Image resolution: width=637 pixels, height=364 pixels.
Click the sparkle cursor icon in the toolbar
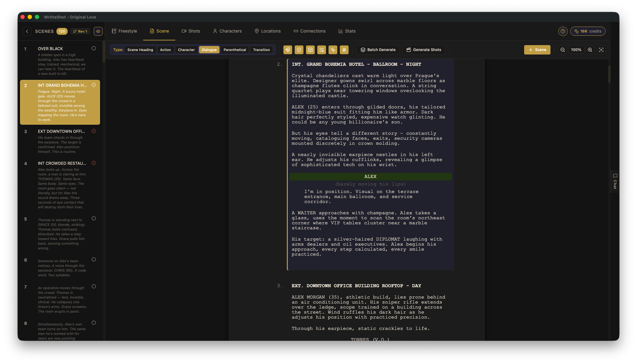(333, 50)
